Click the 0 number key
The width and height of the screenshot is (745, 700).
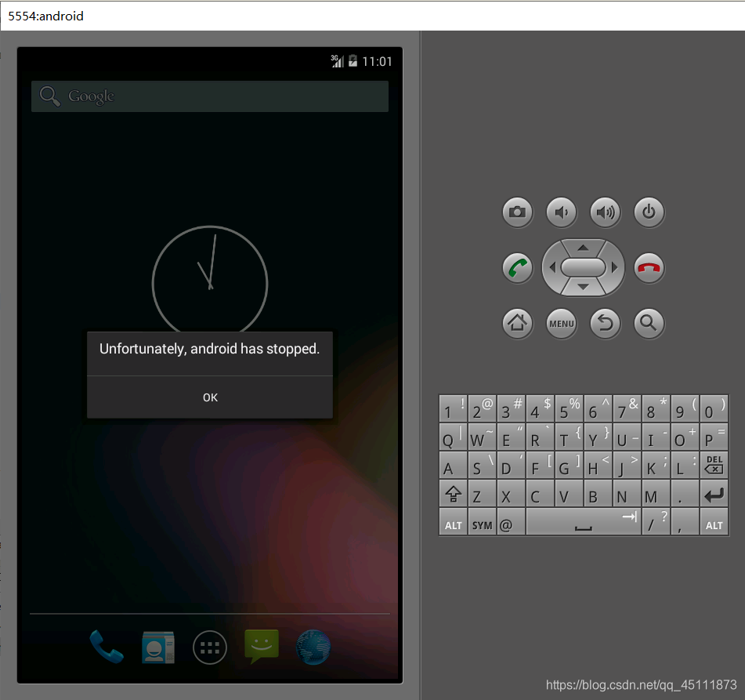tap(714, 408)
